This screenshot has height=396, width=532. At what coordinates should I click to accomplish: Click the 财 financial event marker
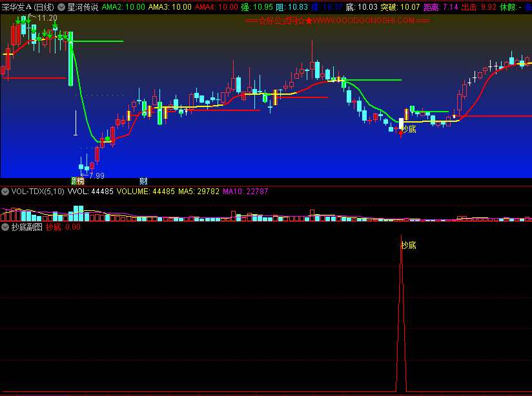(143, 181)
